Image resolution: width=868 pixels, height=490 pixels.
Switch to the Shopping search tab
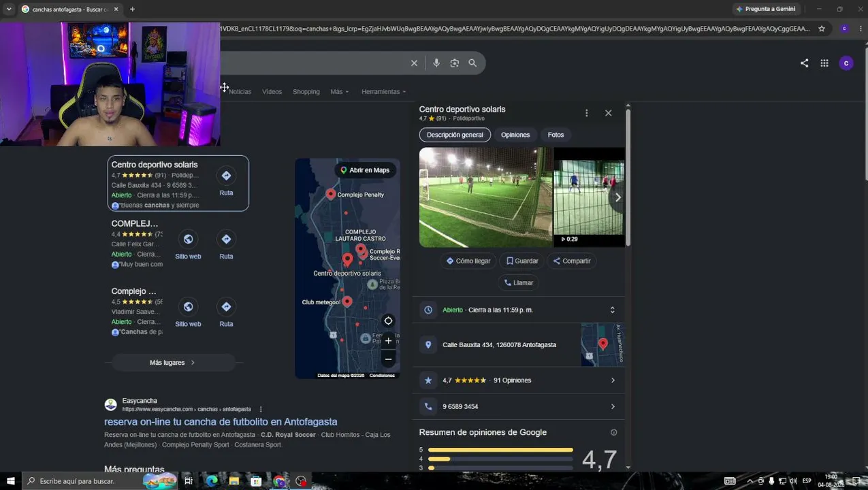point(306,91)
